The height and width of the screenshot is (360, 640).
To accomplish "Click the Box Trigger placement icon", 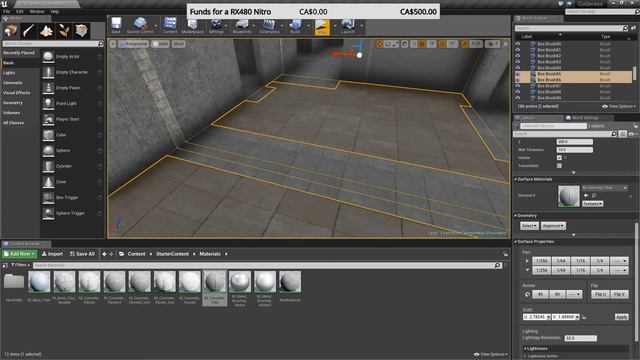I will (x=48, y=198).
